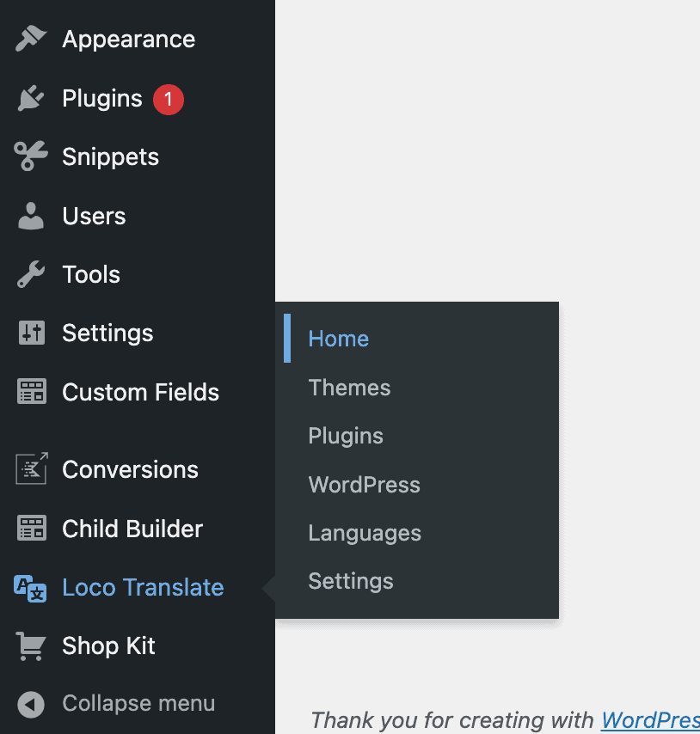Image resolution: width=700 pixels, height=734 pixels.
Task: Open WordPress in the flyout submenu
Action: 364,485
